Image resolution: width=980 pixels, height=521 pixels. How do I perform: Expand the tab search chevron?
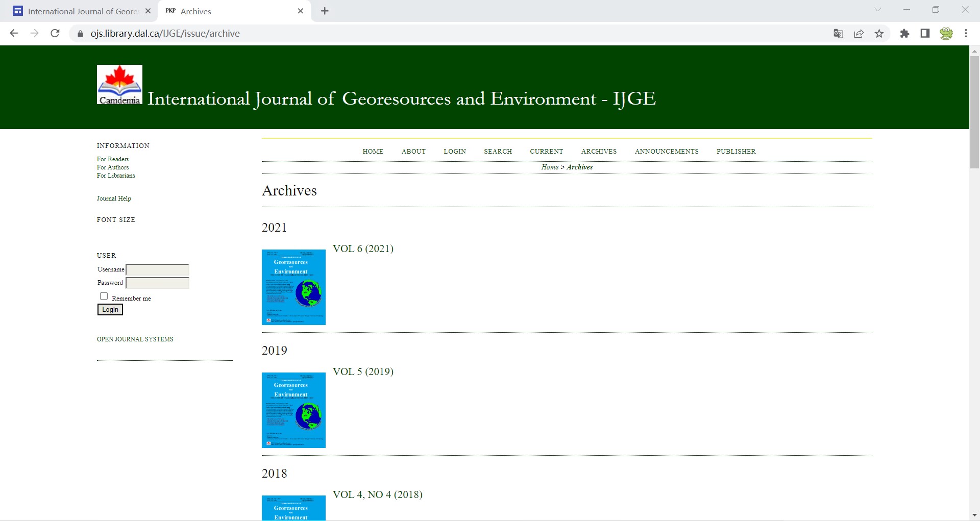click(878, 10)
